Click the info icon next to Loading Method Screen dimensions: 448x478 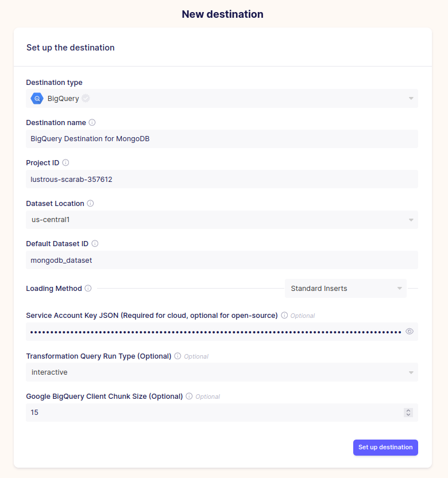coord(87,288)
